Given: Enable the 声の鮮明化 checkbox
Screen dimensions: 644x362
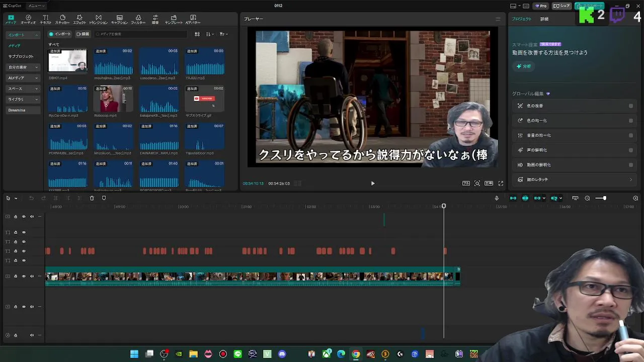Looking at the screenshot, I should click(631, 150).
